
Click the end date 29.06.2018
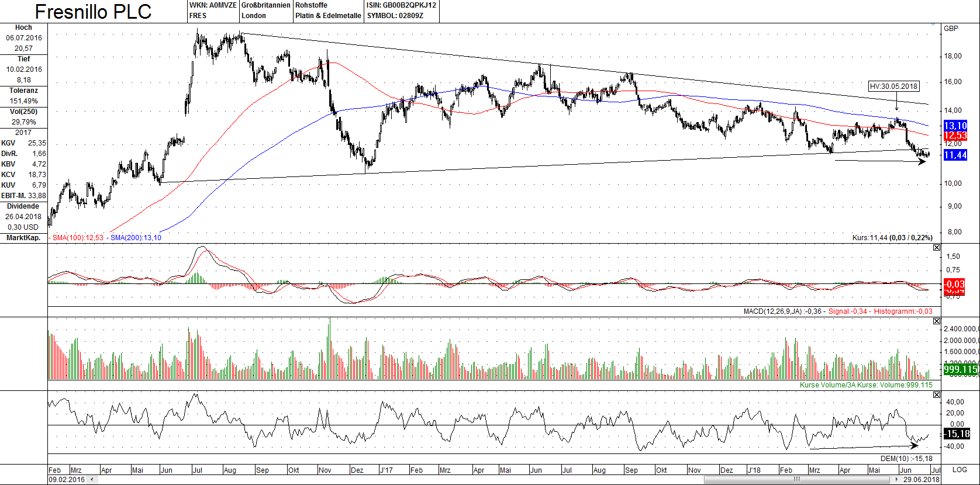921,480
